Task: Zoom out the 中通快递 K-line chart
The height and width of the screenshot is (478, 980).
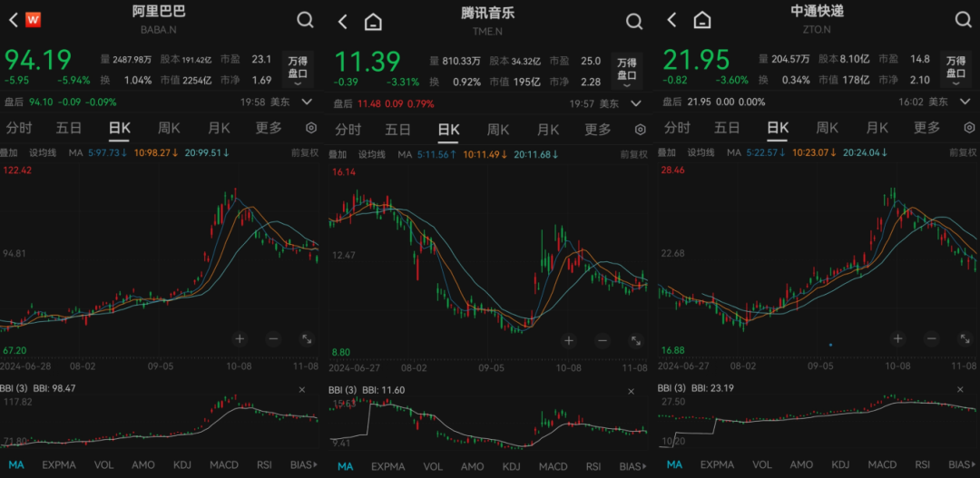Action: tap(932, 339)
